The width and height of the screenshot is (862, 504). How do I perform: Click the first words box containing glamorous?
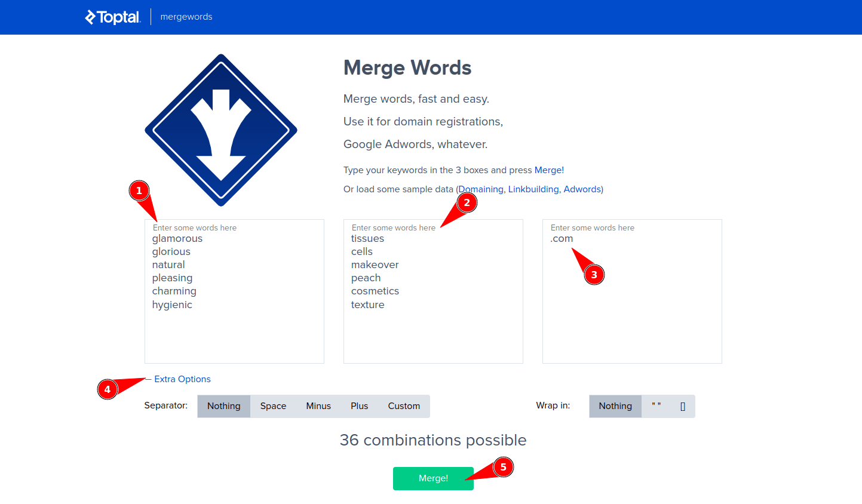(234, 291)
